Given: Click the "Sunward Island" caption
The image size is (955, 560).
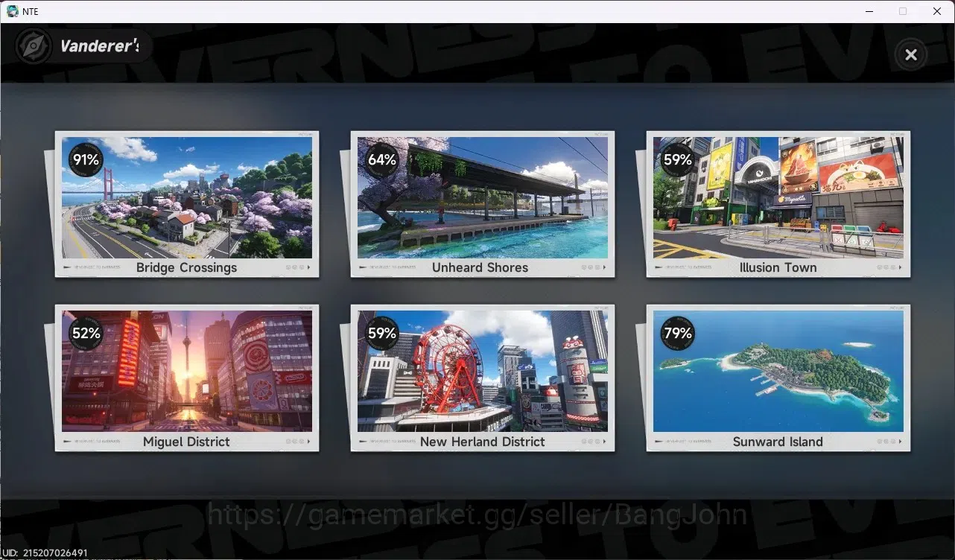Looking at the screenshot, I should [x=778, y=442].
